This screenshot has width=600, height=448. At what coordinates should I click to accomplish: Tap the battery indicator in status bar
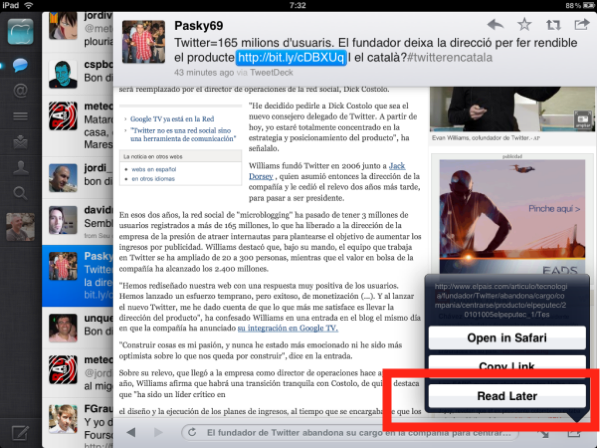point(590,5)
